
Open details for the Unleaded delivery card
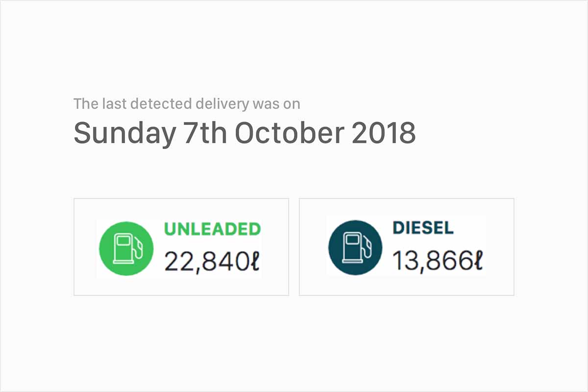click(181, 246)
